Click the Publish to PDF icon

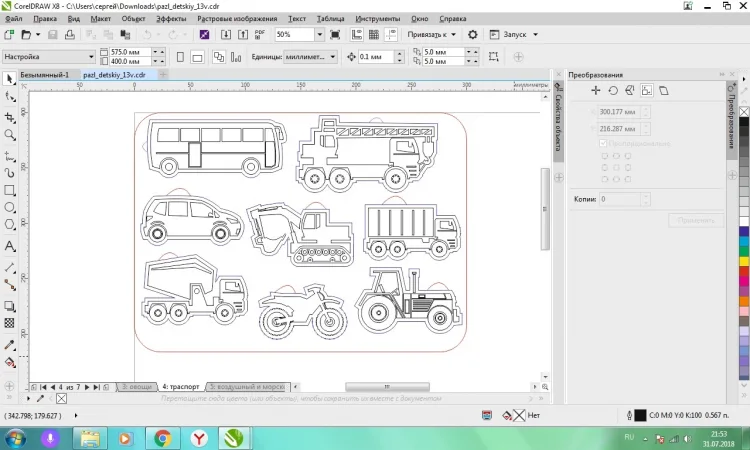[x=260, y=34]
